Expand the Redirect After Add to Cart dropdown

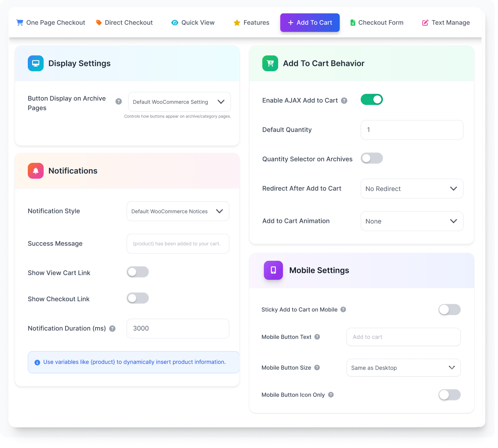[411, 189]
